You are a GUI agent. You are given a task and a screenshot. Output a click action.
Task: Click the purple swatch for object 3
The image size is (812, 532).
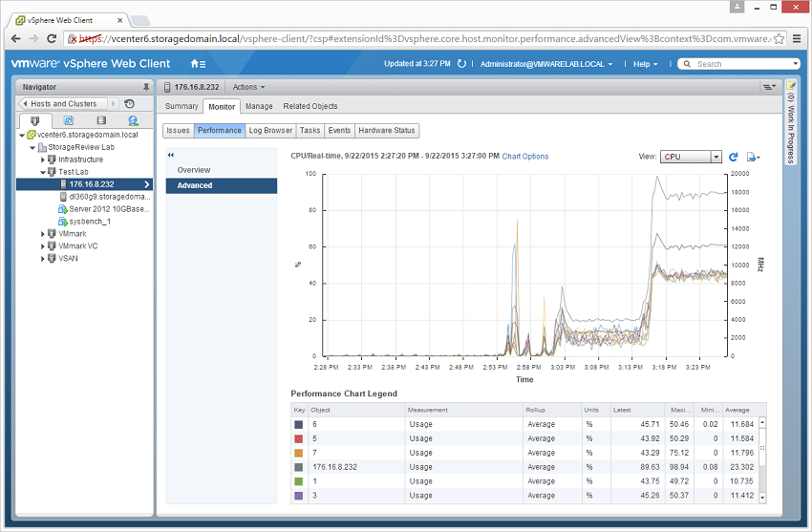pos(299,496)
